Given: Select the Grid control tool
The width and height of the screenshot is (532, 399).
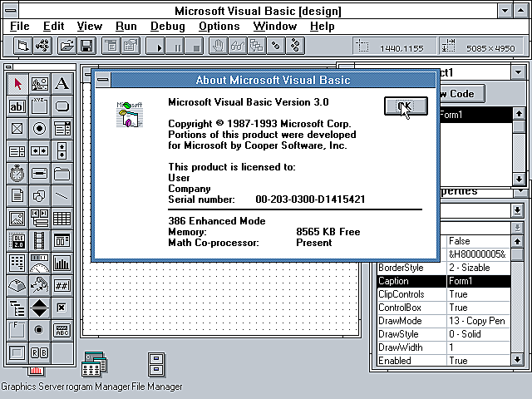Looking at the screenshot, I should 62,218.
